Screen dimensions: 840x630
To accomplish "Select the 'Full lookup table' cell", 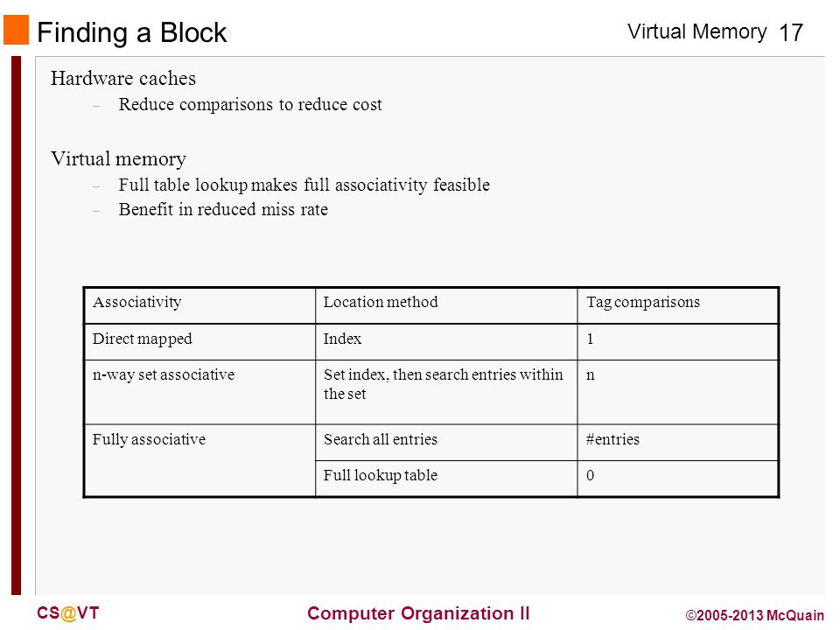I will pos(446,479).
